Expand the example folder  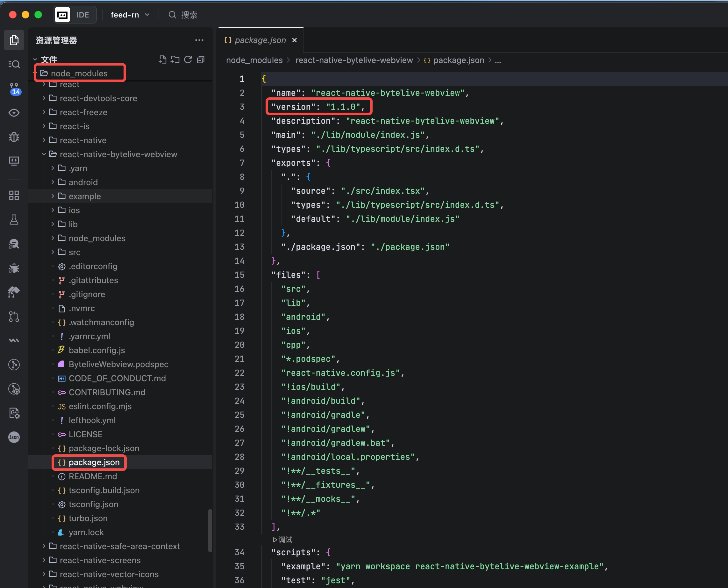click(84, 196)
